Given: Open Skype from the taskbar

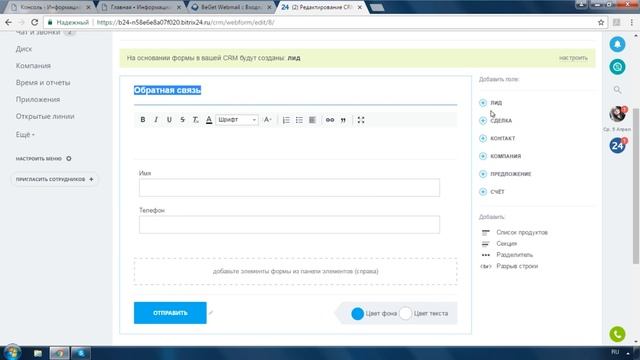Looking at the screenshot, I should pyautogui.click(x=81, y=353).
